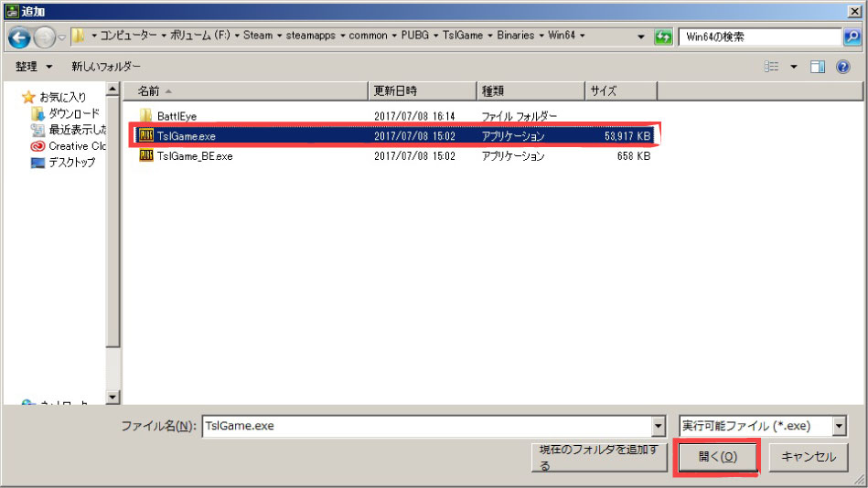This screenshot has height=488, width=868.
Task: Select PUBG breadcrumb segment
Action: [x=415, y=36]
